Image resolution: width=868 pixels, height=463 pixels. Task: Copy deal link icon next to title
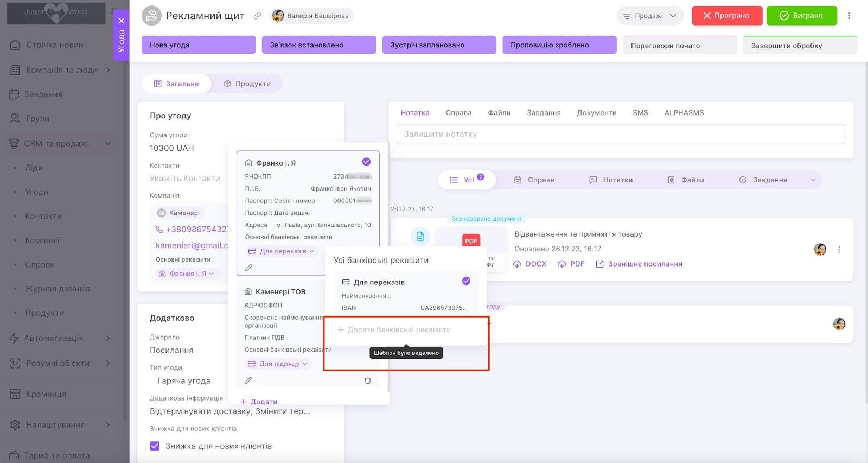[x=258, y=16]
